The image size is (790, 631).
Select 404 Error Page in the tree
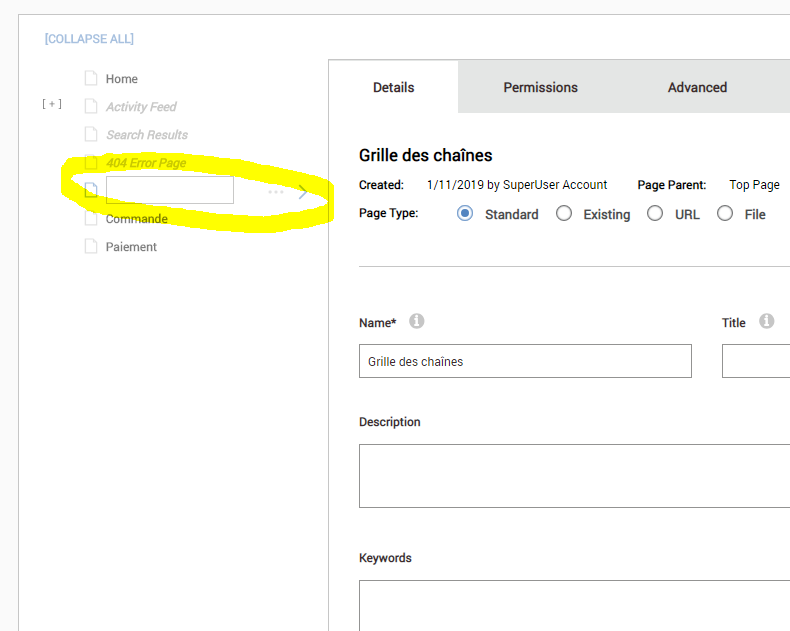click(x=146, y=163)
